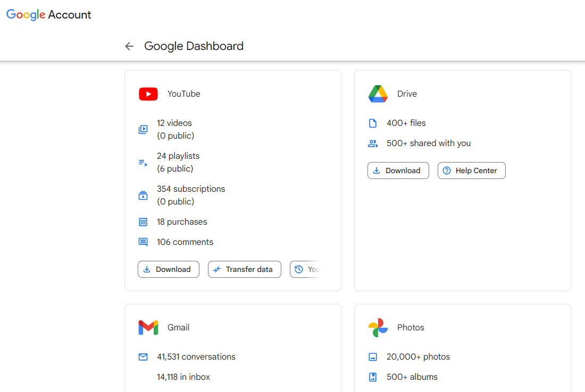The width and height of the screenshot is (585, 392).
Task: Download Drive data
Action: coord(398,171)
